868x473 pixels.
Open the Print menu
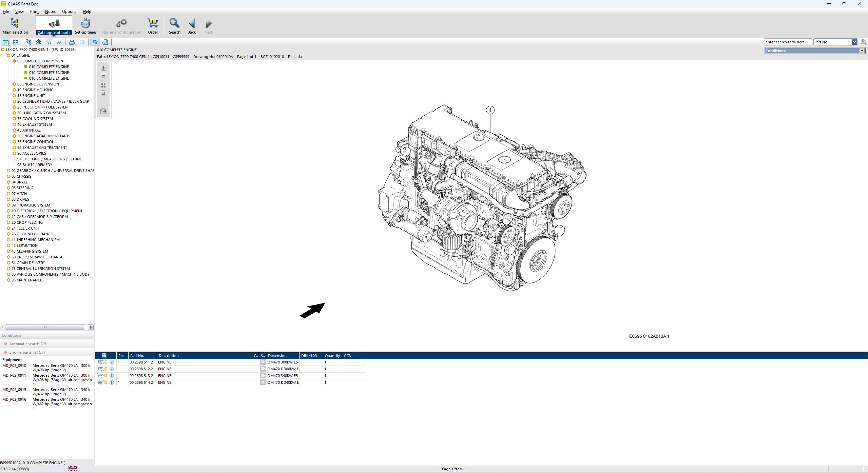pos(34,12)
